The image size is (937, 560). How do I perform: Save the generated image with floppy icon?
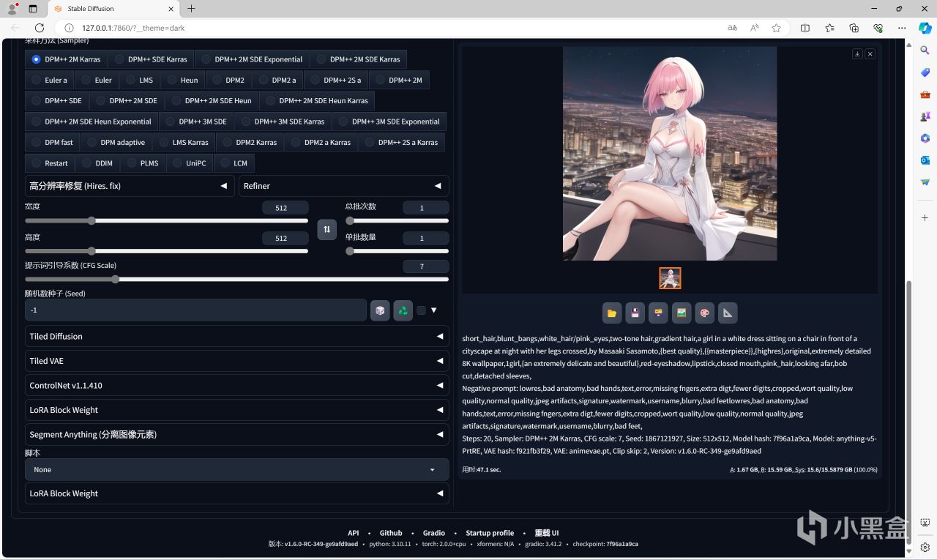(635, 313)
